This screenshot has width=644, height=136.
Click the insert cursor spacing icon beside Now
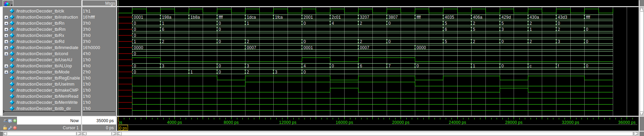click(5, 121)
